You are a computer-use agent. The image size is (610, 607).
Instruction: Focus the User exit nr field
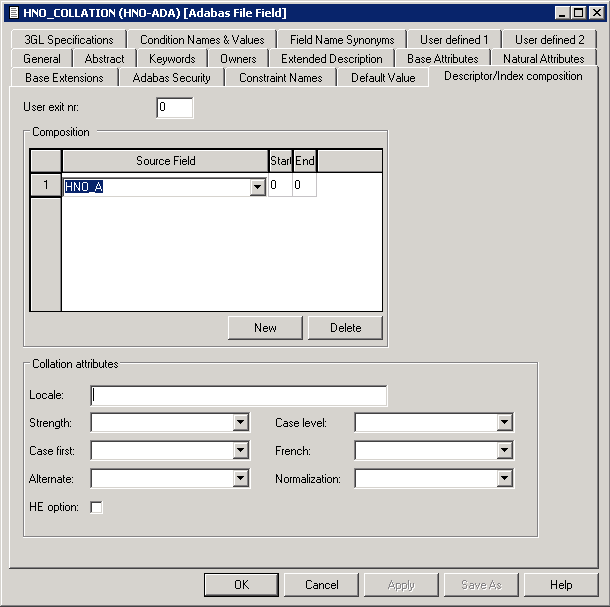[x=175, y=107]
